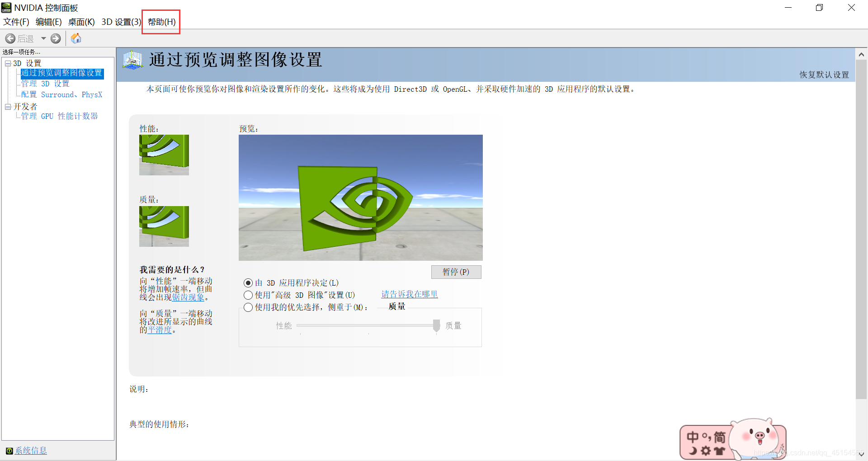This screenshot has width=868, height=461.
Task: Click the 系统信息 NVIDIA icon
Action: (9, 451)
